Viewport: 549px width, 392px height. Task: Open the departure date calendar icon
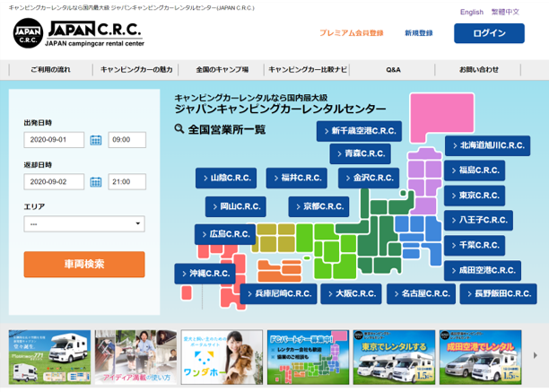tap(96, 140)
